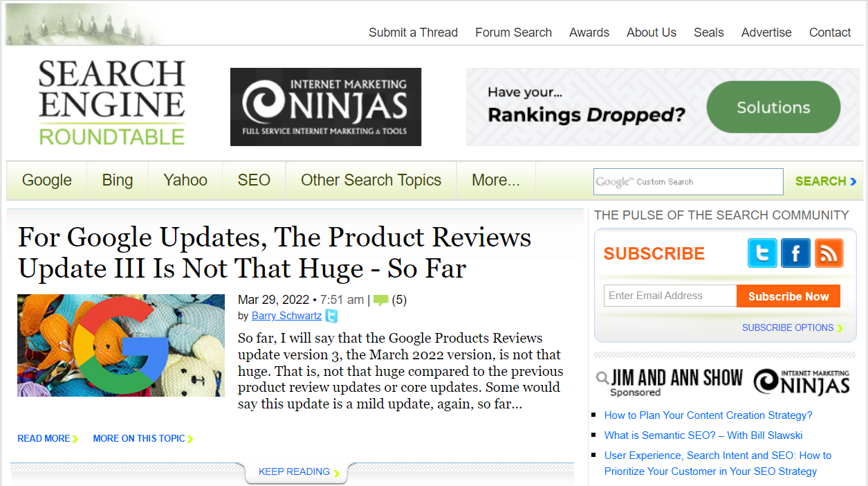Screen dimensions: 868x486
Task: Click the Twitter icon in Subscribe box
Action: (762, 253)
